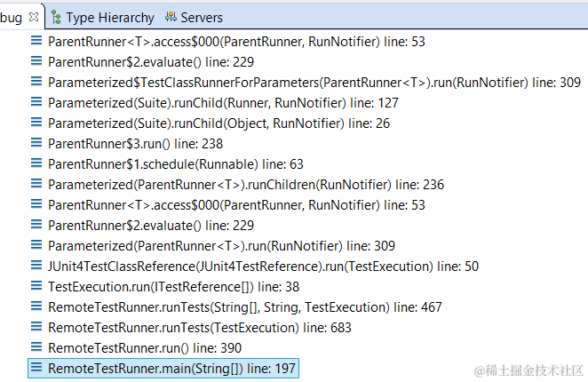Click stack frame icon beside TestExecution.run

[x=36, y=285]
